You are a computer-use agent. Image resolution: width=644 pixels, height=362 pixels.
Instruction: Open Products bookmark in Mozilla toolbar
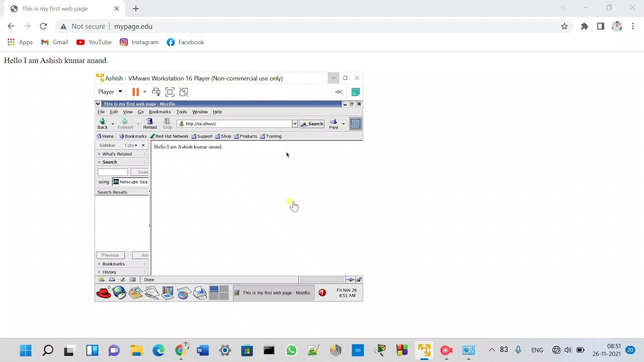[x=246, y=136]
